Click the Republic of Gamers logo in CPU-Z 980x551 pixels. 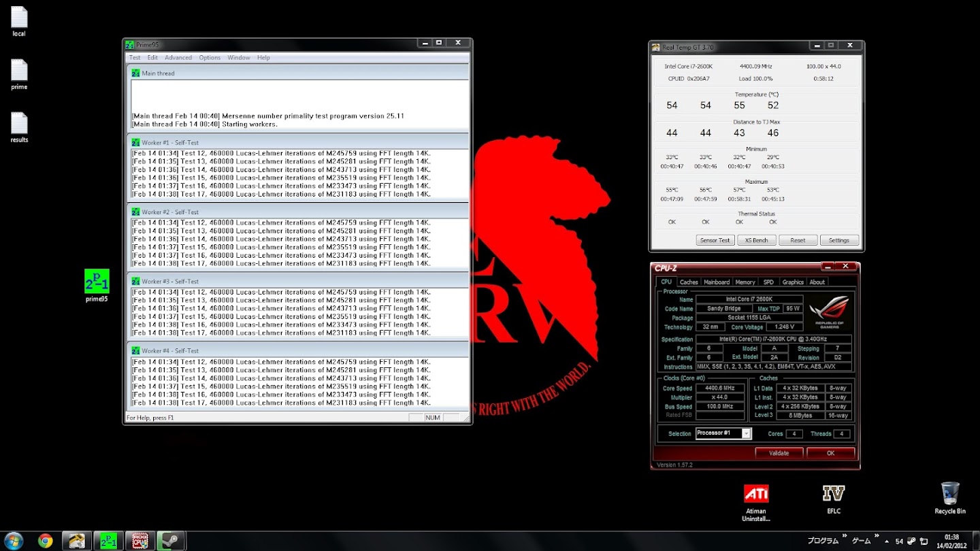(x=829, y=312)
